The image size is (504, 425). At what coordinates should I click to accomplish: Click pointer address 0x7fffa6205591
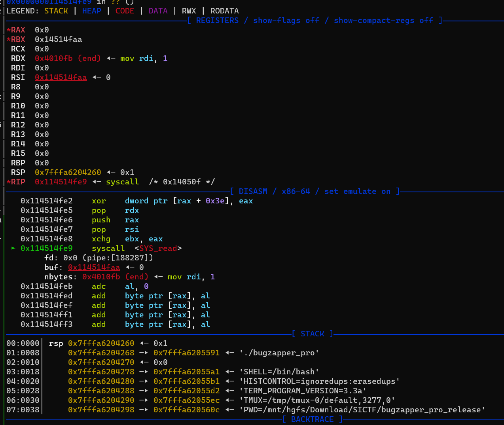[187, 353]
